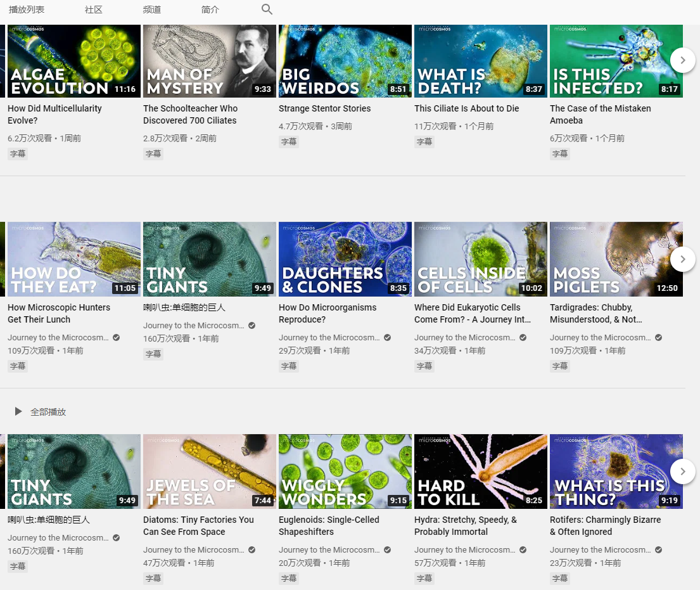Click channel name under 'How Do Microorganisms Reproduce?'
The width and height of the screenshot is (700, 590).
pyautogui.click(x=329, y=338)
